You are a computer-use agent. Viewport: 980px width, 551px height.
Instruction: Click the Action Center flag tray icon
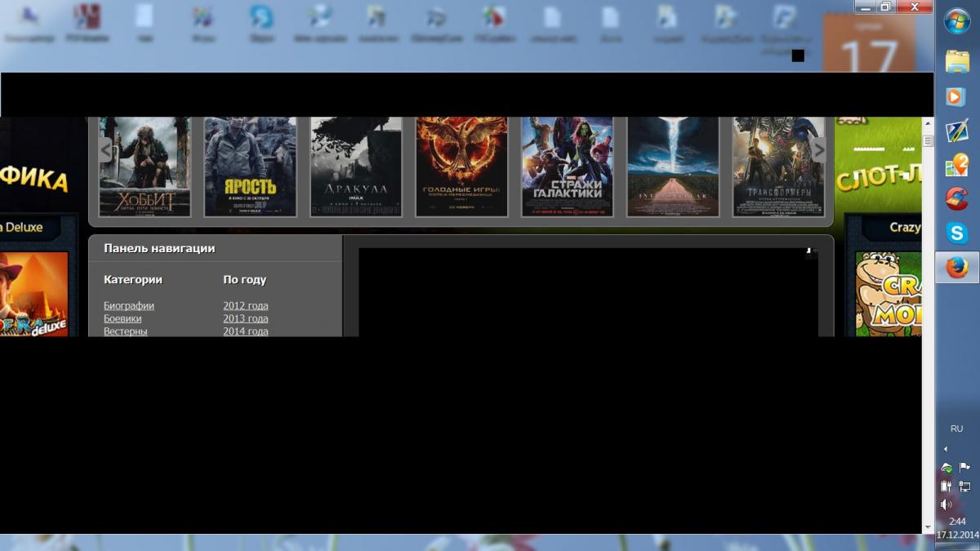(x=964, y=468)
